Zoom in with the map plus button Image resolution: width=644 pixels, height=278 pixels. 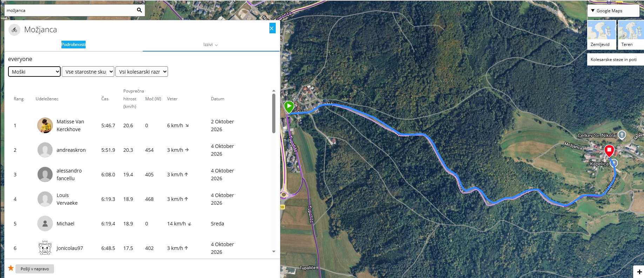[639, 272]
